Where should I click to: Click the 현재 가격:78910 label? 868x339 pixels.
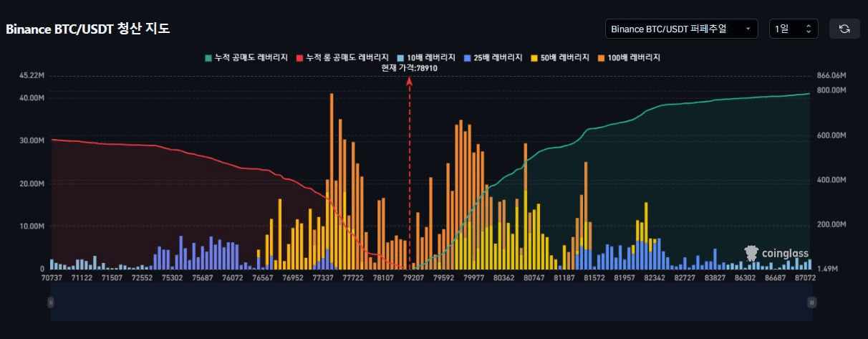click(x=409, y=68)
